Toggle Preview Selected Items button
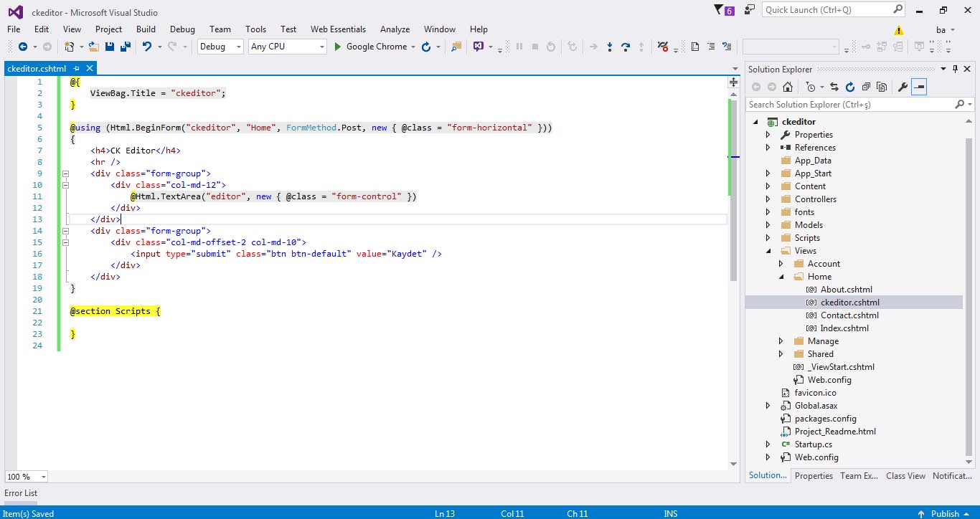 coord(919,87)
